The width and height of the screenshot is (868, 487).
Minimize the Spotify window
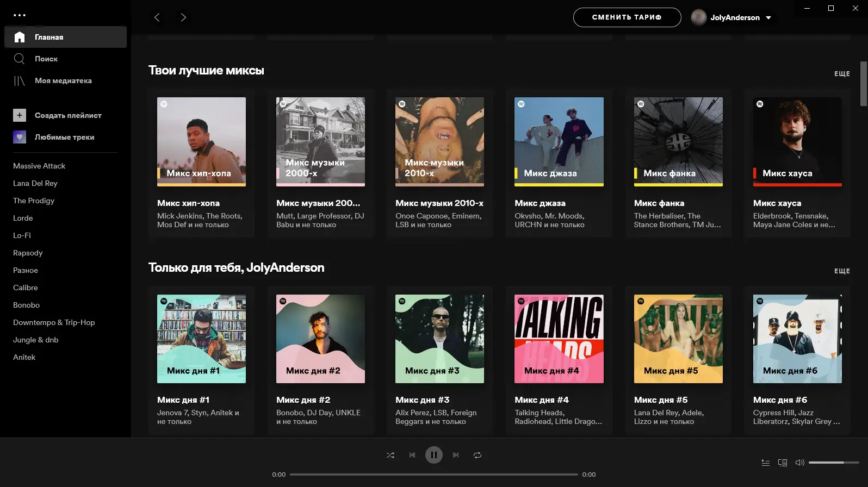click(x=807, y=8)
